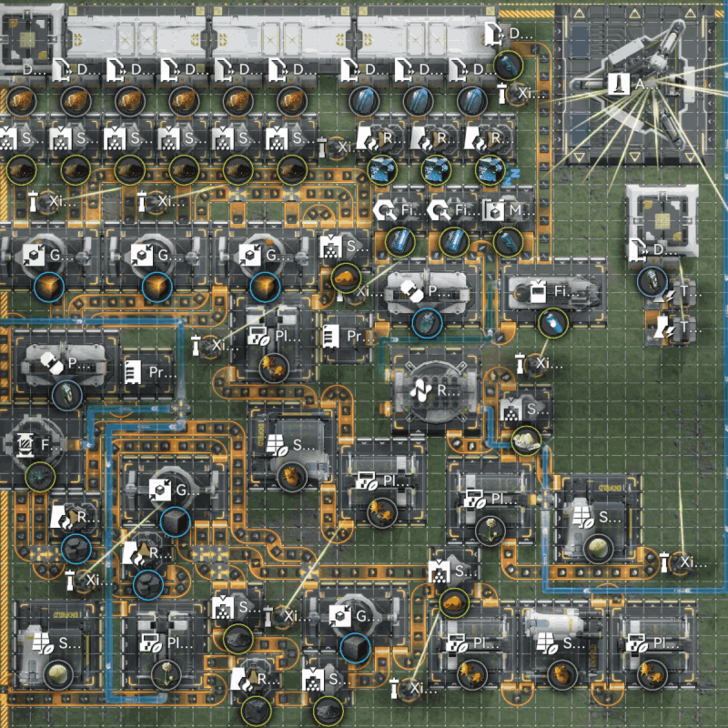Click the blue capsule badge under left Fi... magnifier
Viewport: 728px width, 728px height.
(x=400, y=241)
